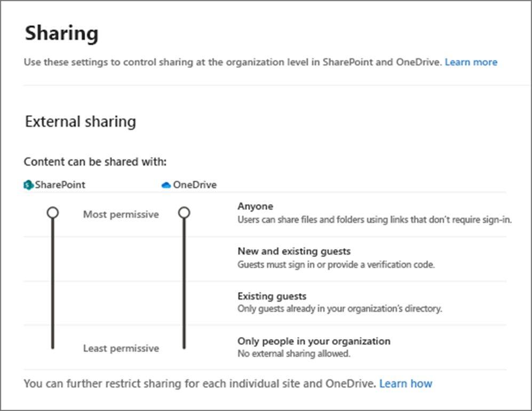This screenshot has height=411, width=532.
Task: Set OneDrive slider to the "Anyone" level
Action: (184, 212)
